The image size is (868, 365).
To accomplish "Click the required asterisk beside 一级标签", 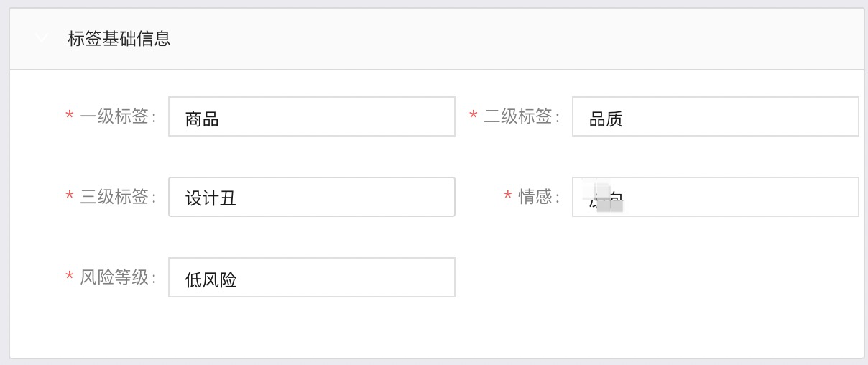I will pyautogui.click(x=70, y=116).
